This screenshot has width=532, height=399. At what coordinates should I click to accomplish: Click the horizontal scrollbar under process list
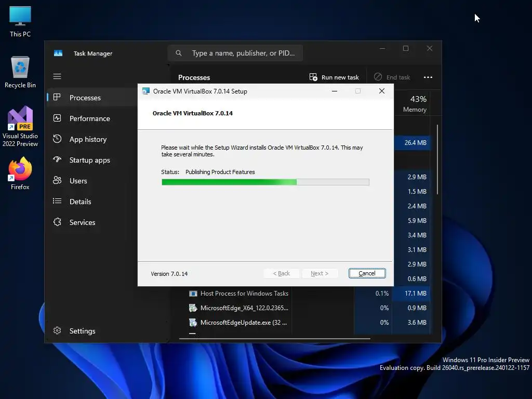pos(274,338)
